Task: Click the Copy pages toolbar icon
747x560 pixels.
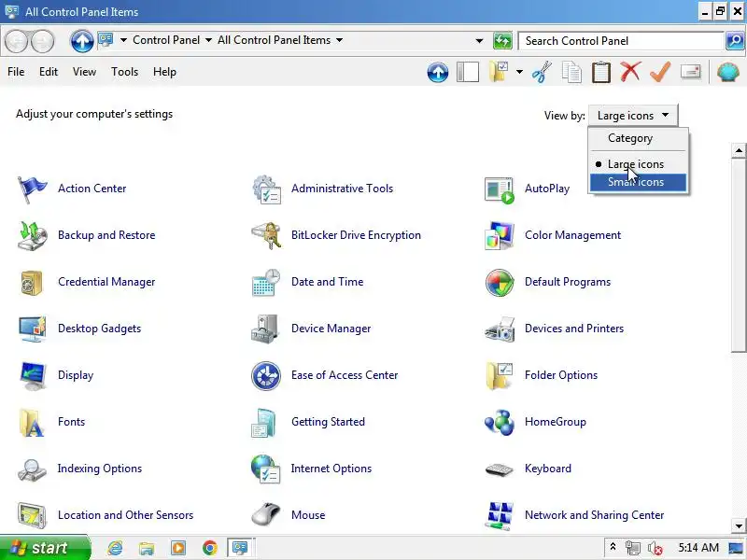Action: click(x=571, y=72)
